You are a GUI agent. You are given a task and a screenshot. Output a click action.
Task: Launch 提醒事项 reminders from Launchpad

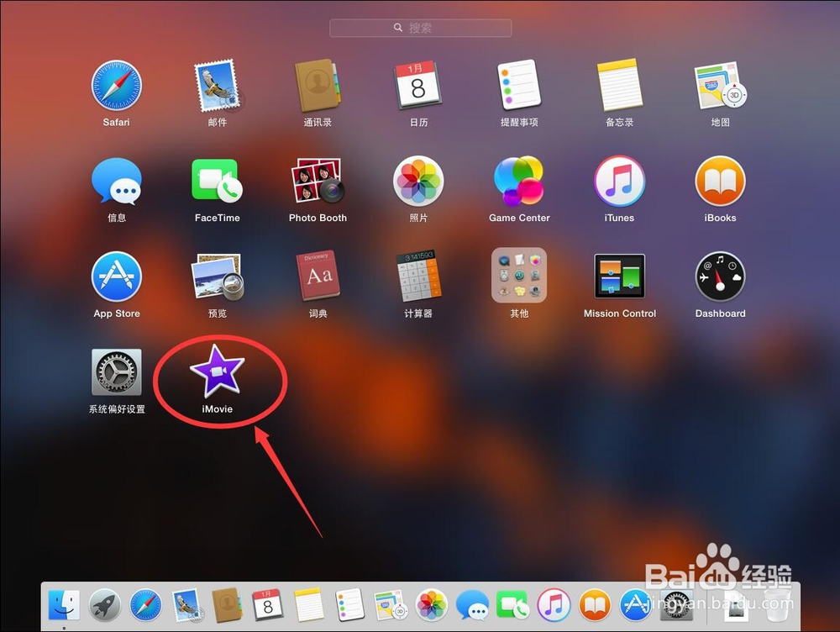(519, 86)
